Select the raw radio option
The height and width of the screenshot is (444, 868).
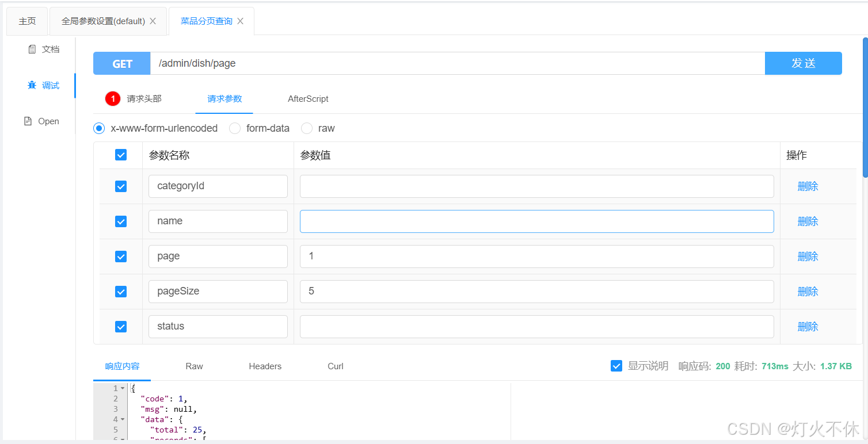pos(307,128)
